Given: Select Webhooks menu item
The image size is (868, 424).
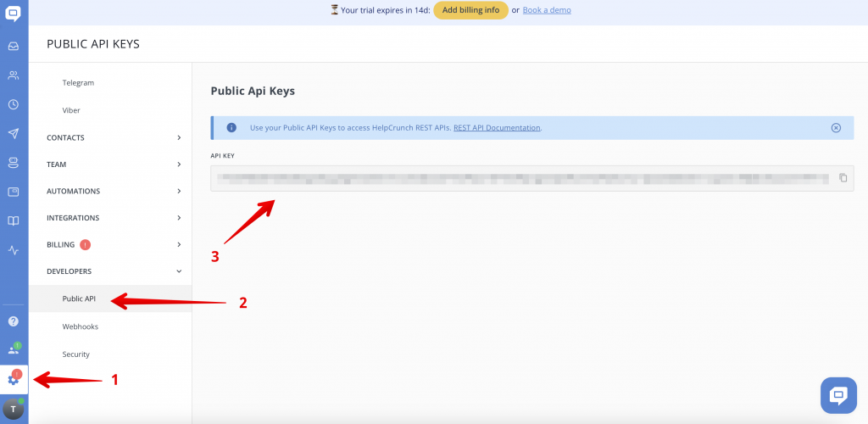Looking at the screenshot, I should (x=81, y=326).
